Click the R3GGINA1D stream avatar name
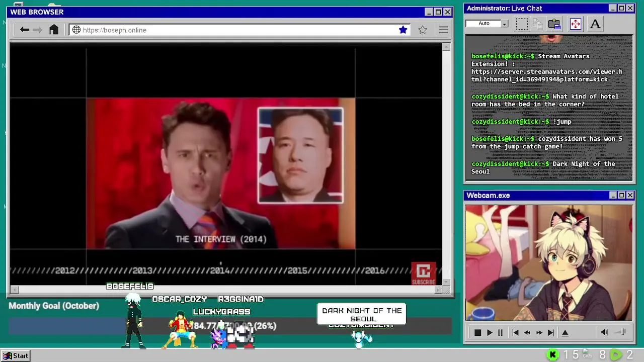Image resolution: width=644 pixels, height=362 pixels. click(x=240, y=299)
